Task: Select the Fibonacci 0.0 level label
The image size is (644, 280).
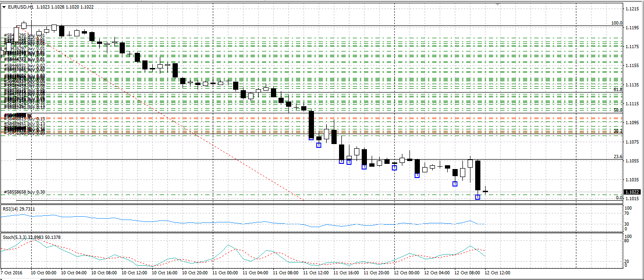Action: [x=619, y=198]
